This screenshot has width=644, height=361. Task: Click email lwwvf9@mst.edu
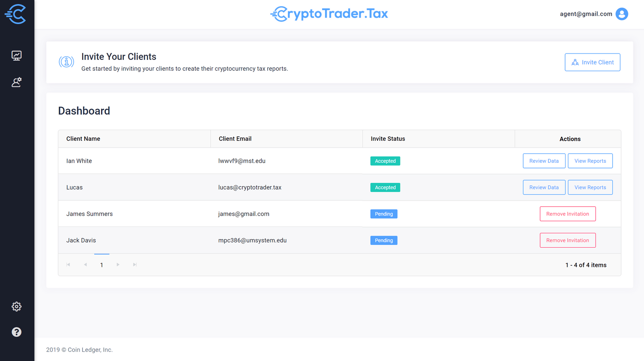[x=242, y=161]
